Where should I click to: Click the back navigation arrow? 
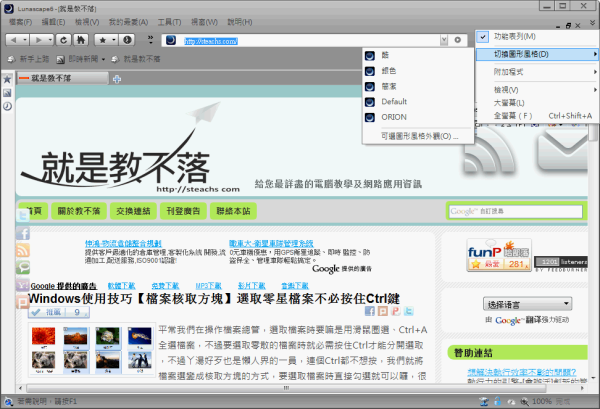(x=15, y=40)
